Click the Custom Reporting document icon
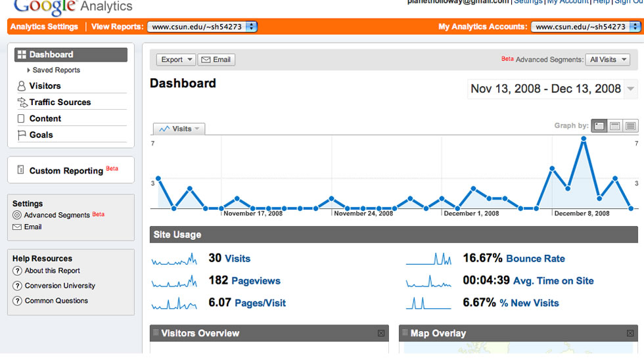This screenshot has height=360, width=644. click(20, 169)
